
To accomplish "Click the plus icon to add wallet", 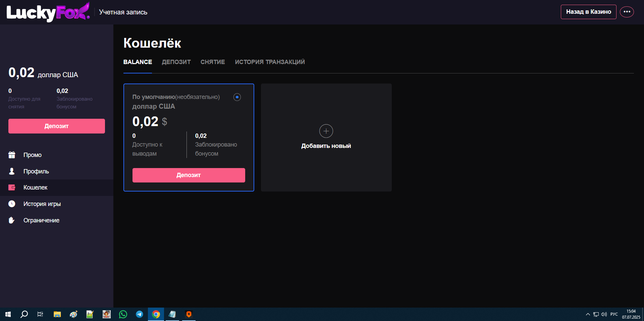I will click(326, 131).
